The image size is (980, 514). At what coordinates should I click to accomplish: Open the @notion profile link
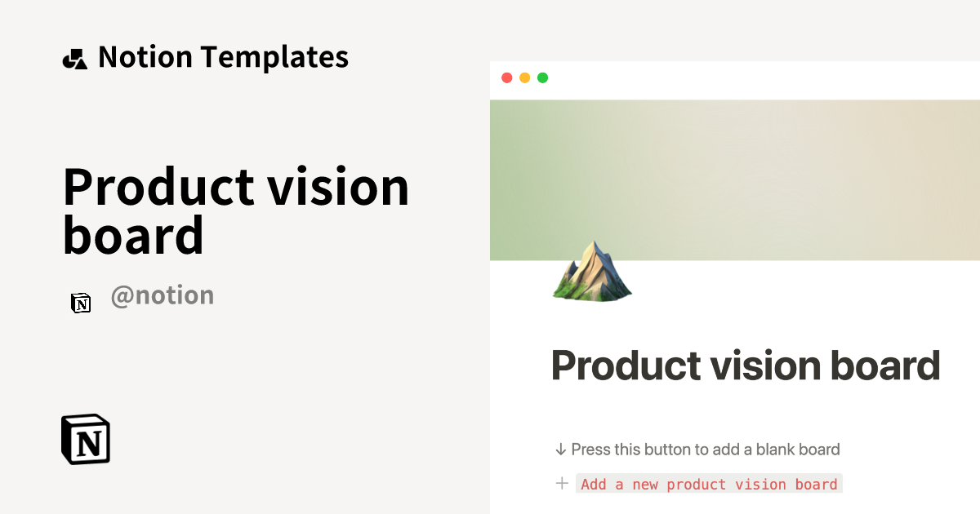163,295
